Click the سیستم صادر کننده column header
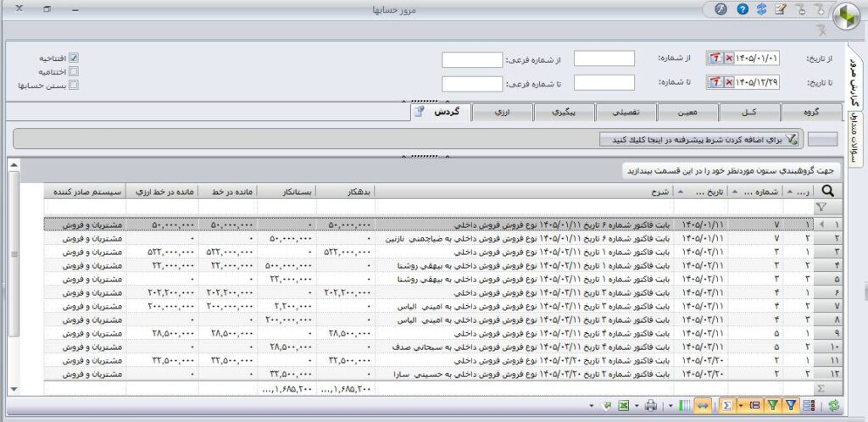 click(85, 192)
